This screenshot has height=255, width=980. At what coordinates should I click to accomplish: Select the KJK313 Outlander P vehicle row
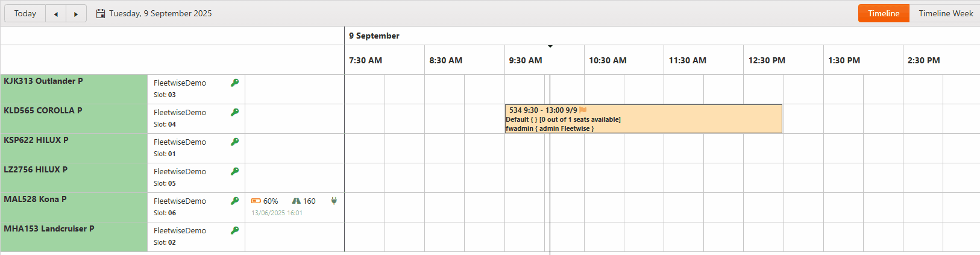(74, 89)
